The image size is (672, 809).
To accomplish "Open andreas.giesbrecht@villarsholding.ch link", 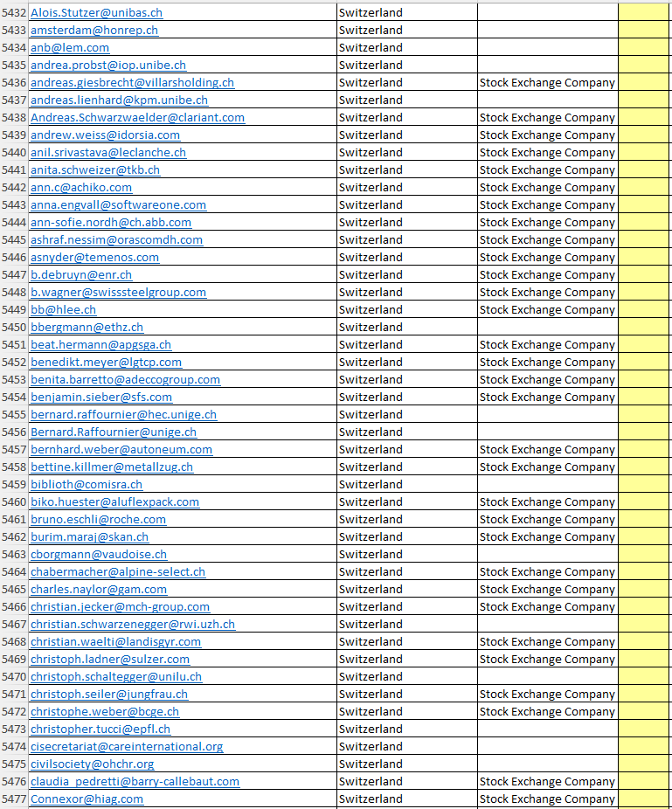I will click(132, 82).
